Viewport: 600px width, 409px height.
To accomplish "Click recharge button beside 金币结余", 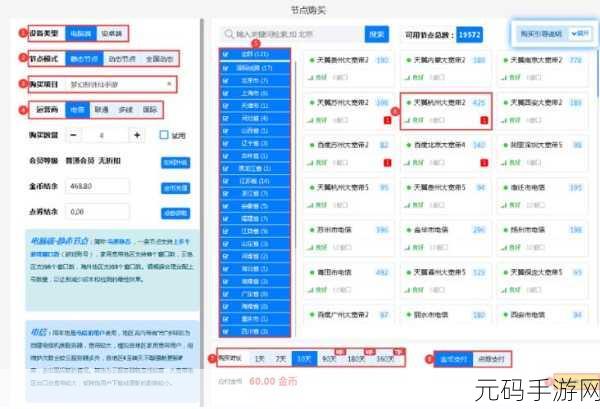I will click(176, 188).
